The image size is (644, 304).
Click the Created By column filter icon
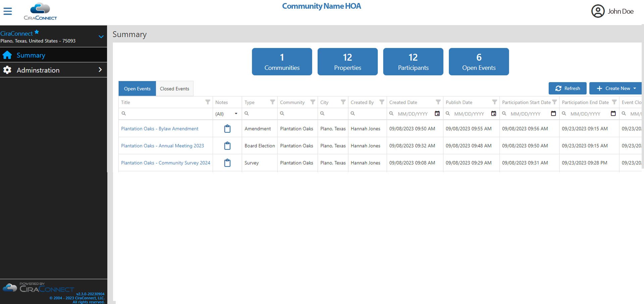tap(381, 102)
